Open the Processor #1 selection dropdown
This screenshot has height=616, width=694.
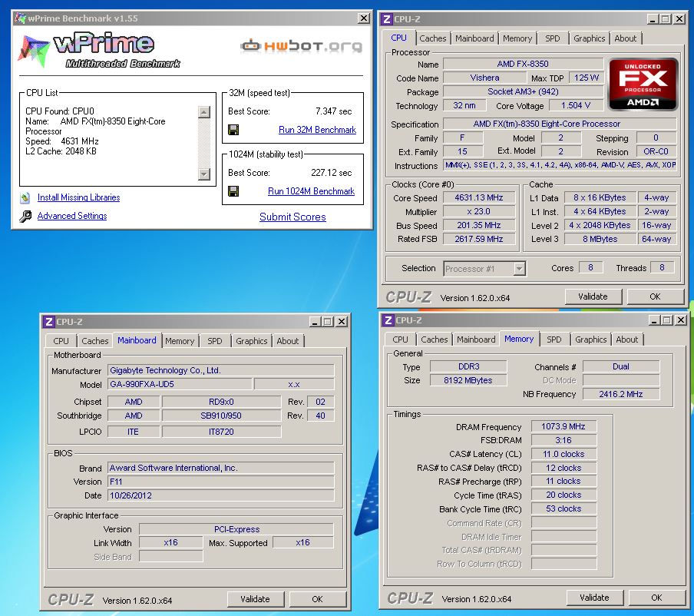tap(519, 269)
